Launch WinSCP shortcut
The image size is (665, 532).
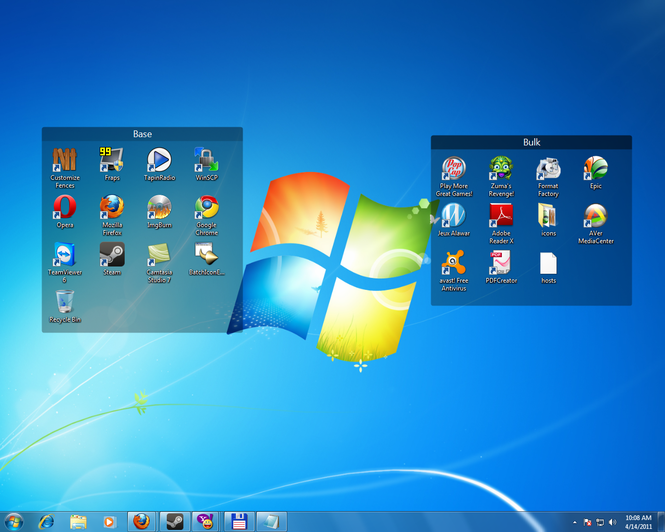click(207, 165)
